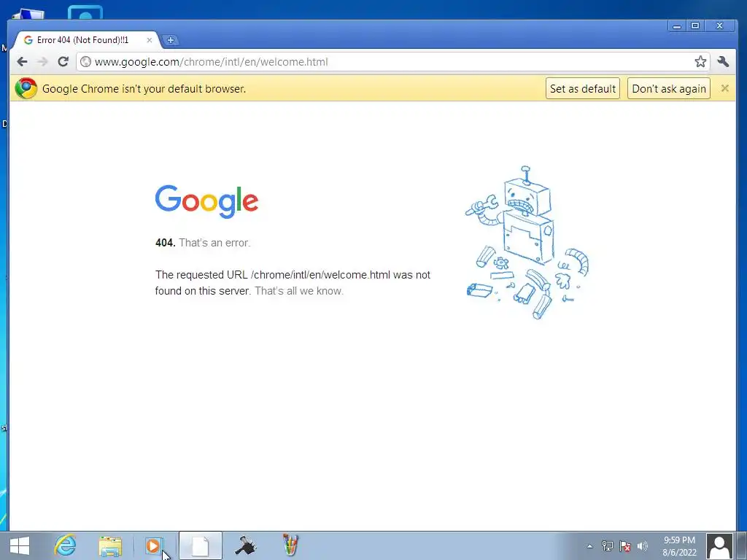Screen dimensions: 747x560
Task: Launch Internet Explorer from the taskbar
Action: point(65,545)
